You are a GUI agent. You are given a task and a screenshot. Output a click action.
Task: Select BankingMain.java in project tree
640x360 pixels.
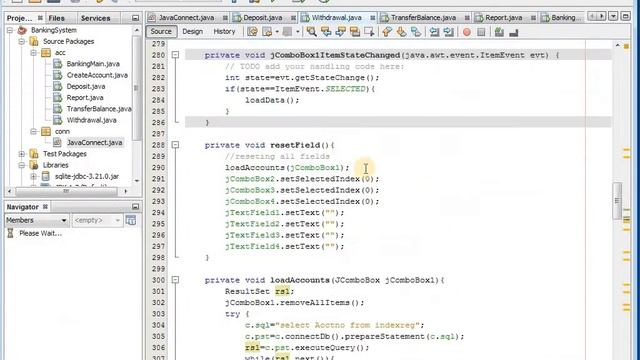click(93, 64)
